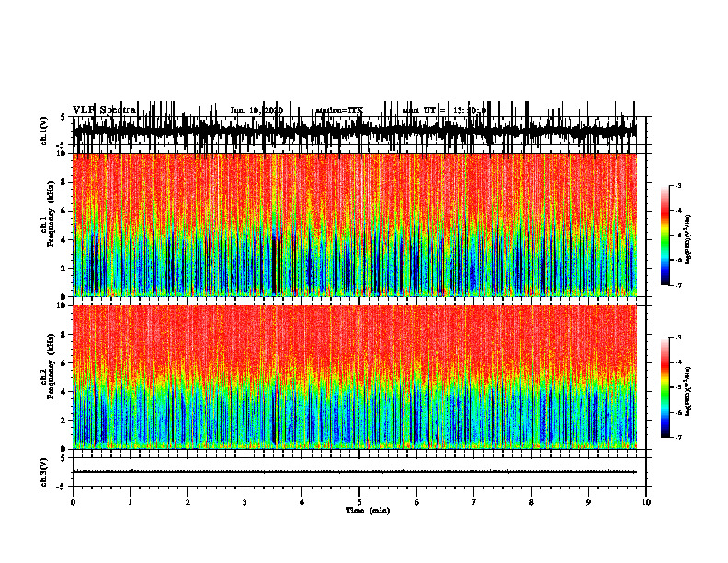
Task: Click the "6" kHz tick on the ch.1 axis
Action: [63, 212]
